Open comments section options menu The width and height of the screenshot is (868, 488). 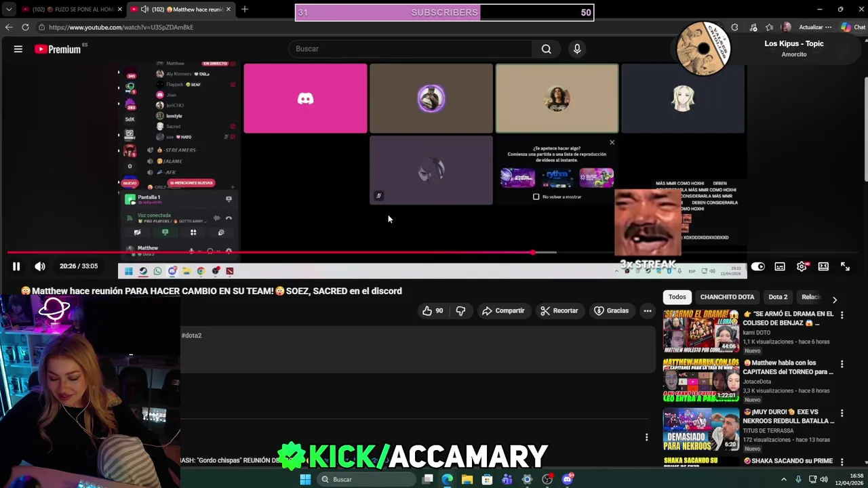646,437
